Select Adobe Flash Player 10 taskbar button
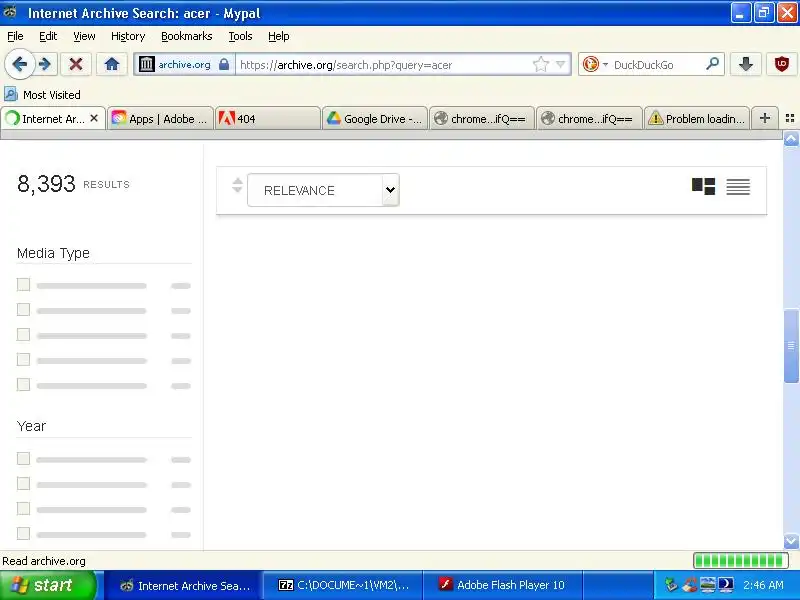Screen dimensions: 800x600 pos(502,585)
